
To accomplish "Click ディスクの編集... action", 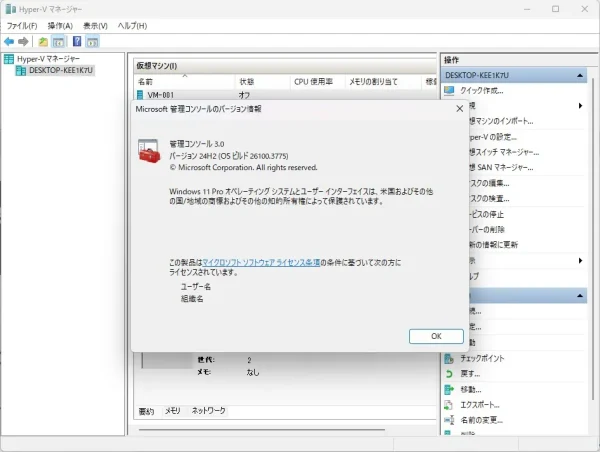I will (489, 183).
